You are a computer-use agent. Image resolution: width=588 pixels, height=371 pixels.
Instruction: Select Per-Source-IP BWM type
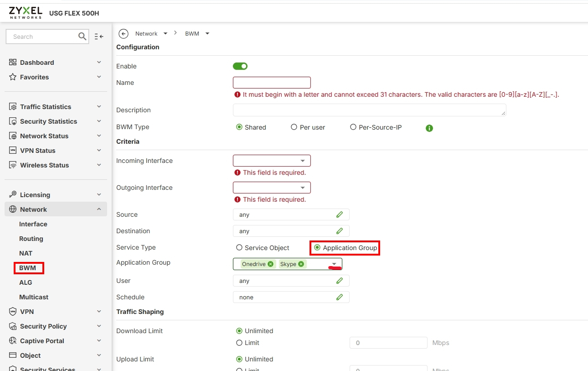353,127
